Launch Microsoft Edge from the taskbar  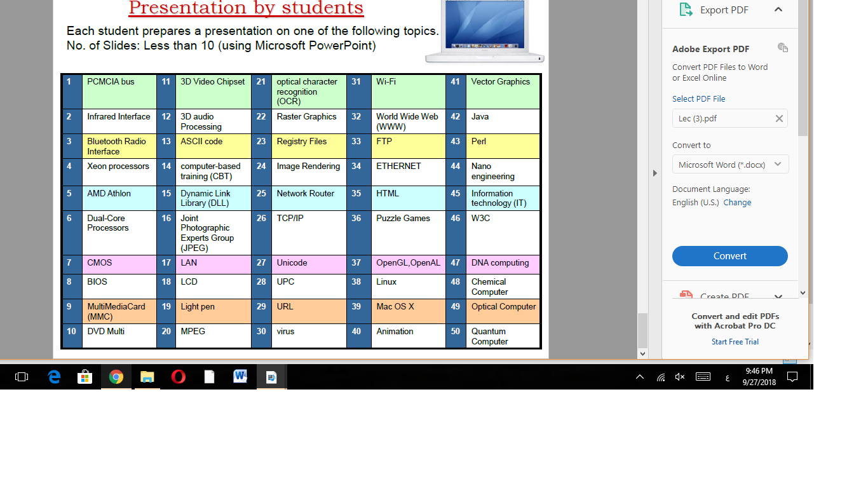pos(54,377)
